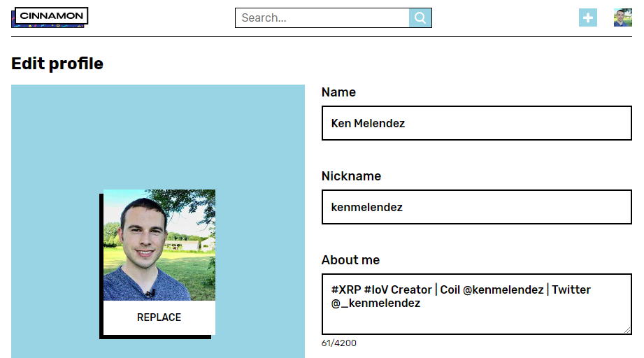Click the Name label
The image size is (644, 358).
(x=338, y=92)
